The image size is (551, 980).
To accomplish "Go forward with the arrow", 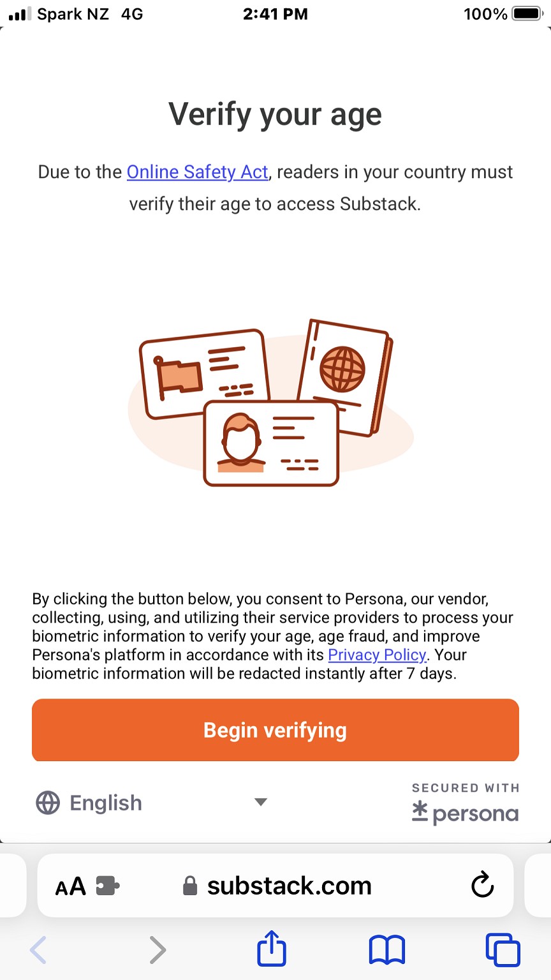I will tap(157, 950).
